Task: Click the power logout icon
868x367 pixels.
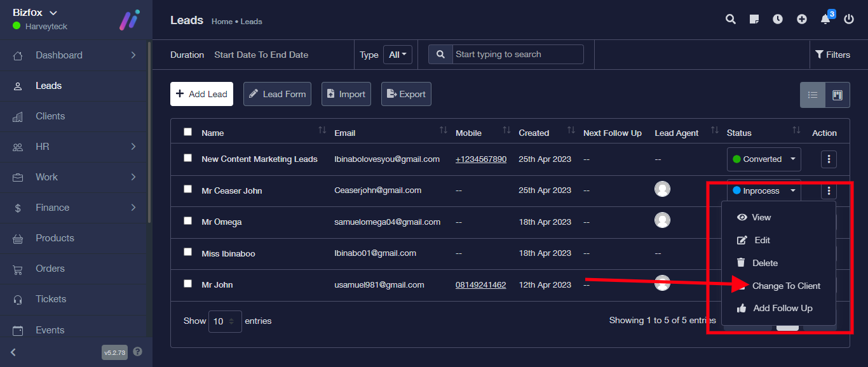Action: point(849,19)
